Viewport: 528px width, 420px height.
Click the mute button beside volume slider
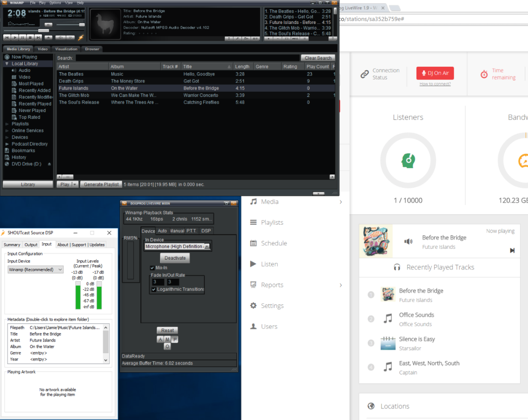(x=48, y=24)
